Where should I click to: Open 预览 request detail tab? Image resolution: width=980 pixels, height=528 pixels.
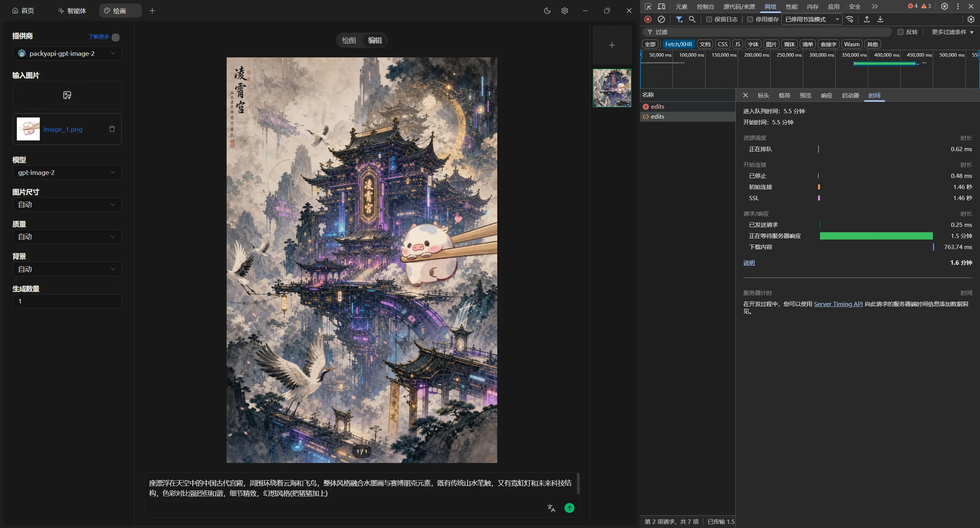point(805,96)
